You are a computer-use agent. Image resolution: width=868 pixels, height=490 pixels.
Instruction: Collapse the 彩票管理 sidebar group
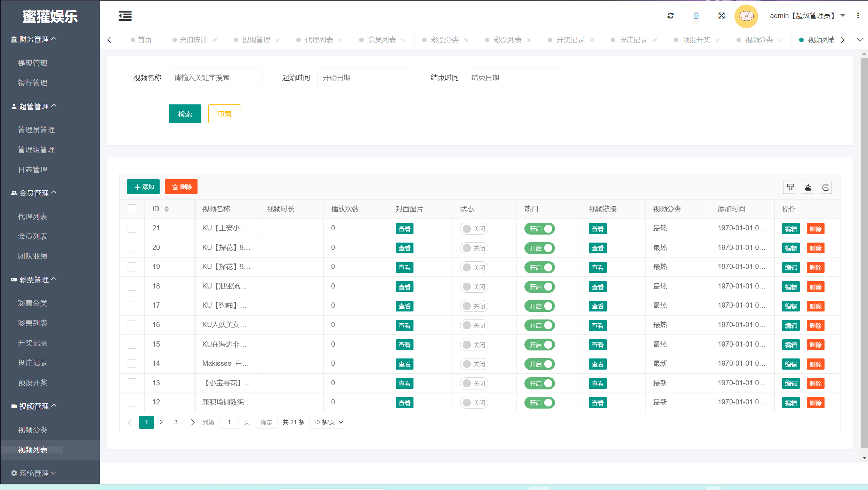click(x=34, y=280)
